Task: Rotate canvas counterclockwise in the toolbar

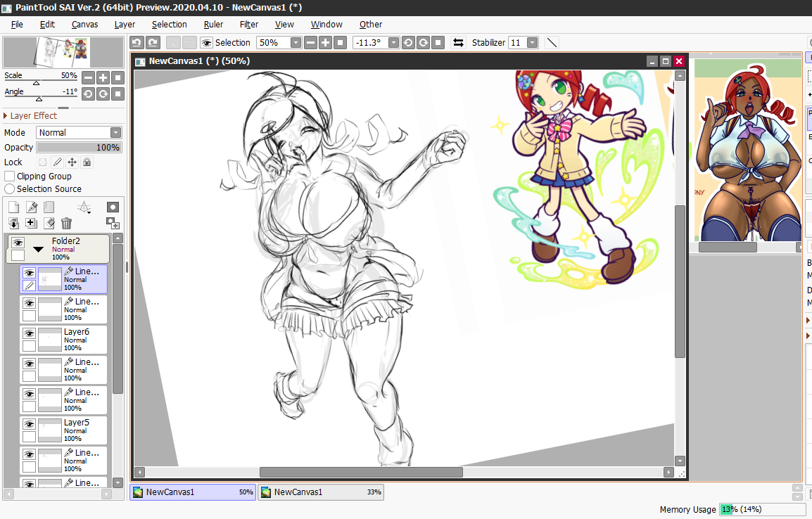Action: (x=408, y=42)
